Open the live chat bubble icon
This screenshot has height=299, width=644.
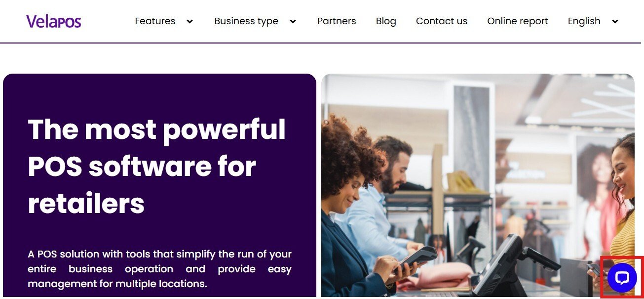tap(622, 278)
